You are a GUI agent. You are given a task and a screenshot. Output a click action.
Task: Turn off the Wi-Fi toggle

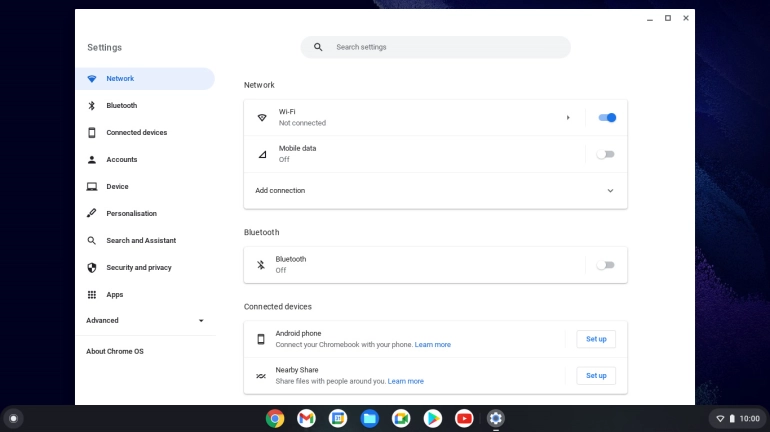[606, 118]
